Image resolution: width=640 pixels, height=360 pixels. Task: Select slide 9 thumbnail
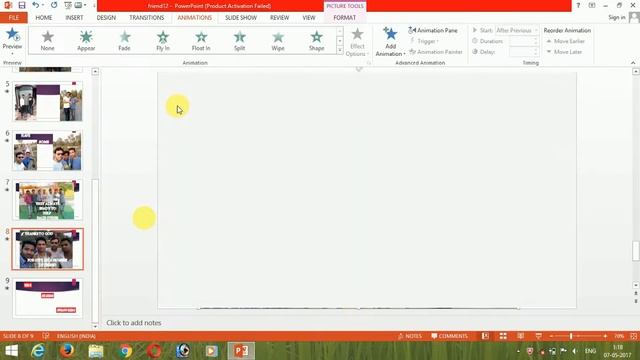tap(47, 298)
